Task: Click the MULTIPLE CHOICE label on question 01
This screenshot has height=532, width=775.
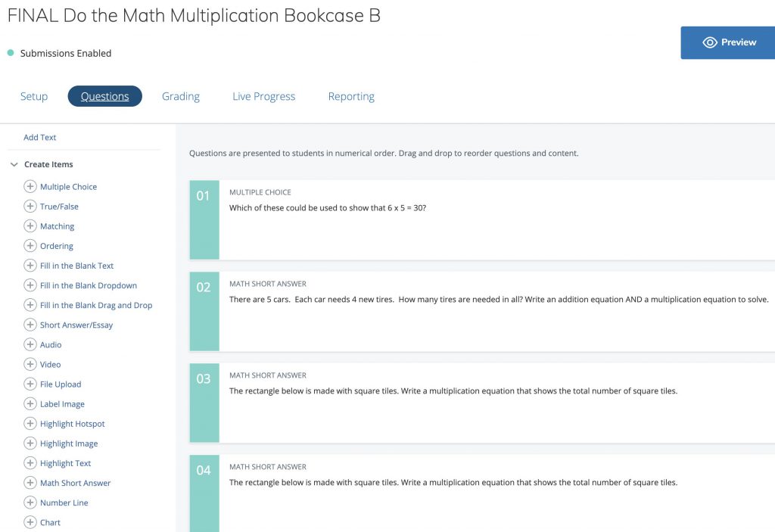Action: [x=260, y=192]
